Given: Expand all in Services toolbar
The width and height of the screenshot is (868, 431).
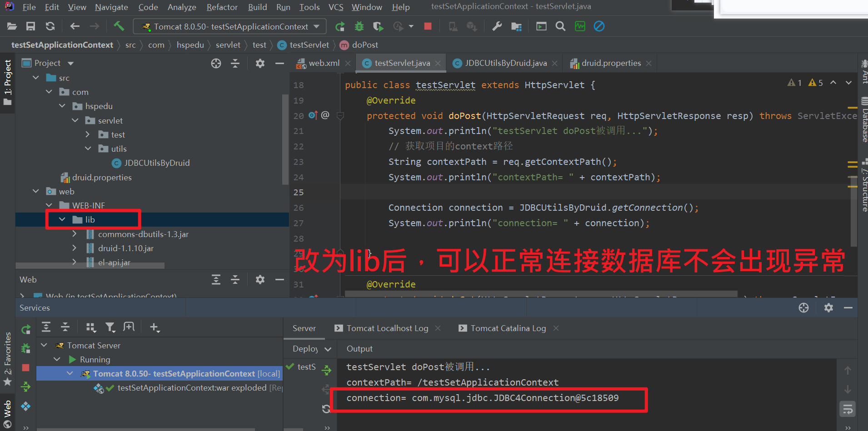Looking at the screenshot, I should point(46,327).
